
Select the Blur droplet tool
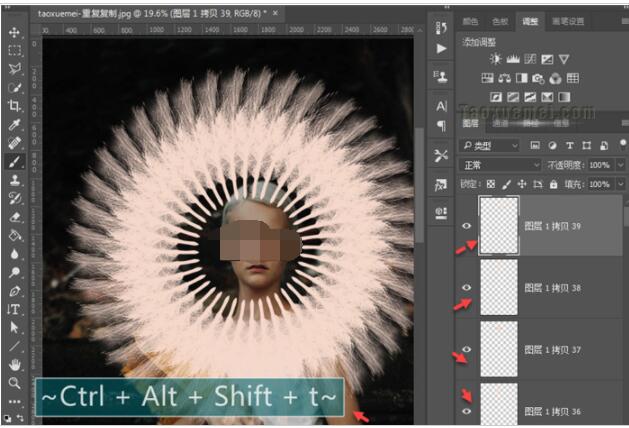[x=14, y=254]
